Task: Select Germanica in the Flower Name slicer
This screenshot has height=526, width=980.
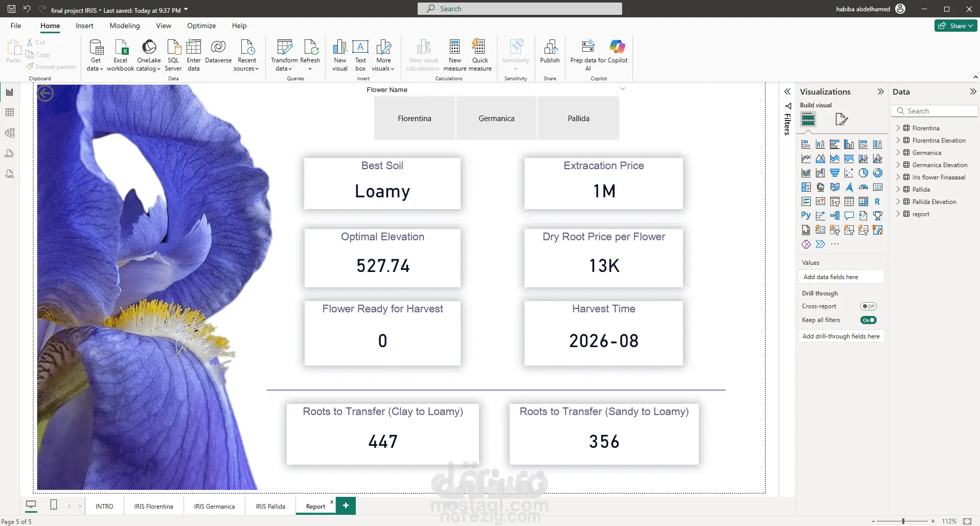Action: (x=496, y=118)
